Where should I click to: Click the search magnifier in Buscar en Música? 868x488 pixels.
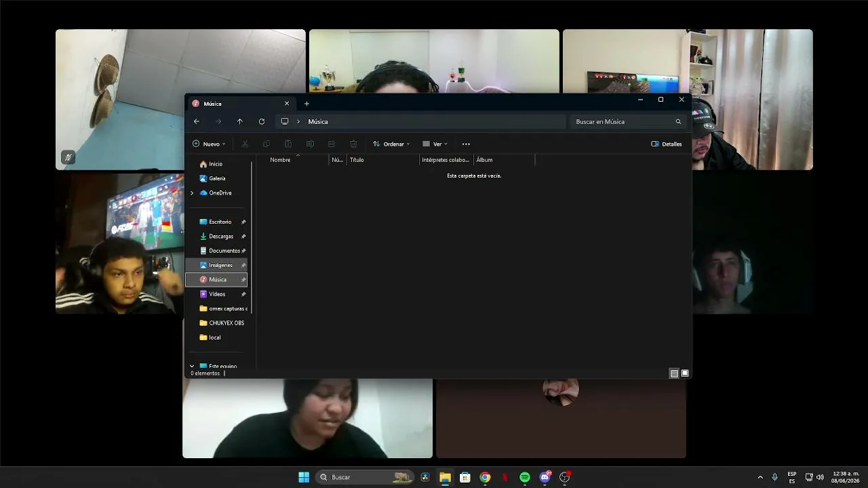pyautogui.click(x=678, y=122)
